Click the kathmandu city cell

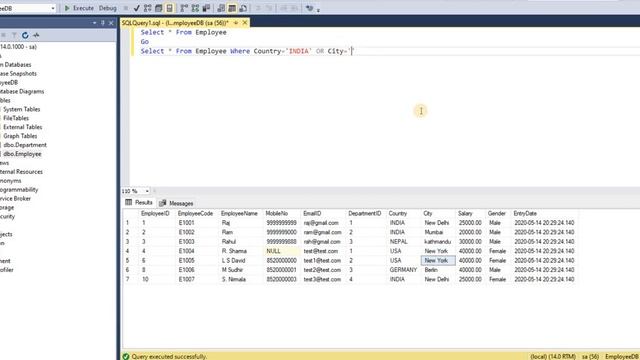pos(438,242)
